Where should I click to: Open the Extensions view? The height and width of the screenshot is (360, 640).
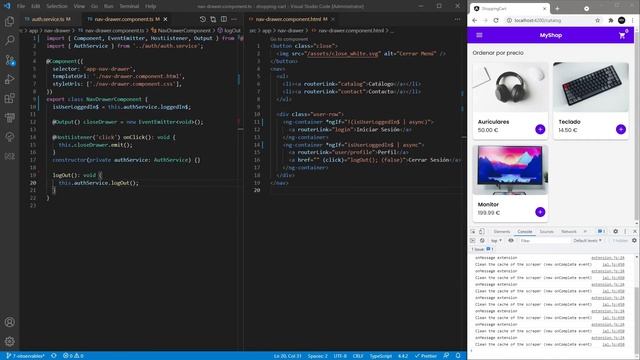[9, 98]
